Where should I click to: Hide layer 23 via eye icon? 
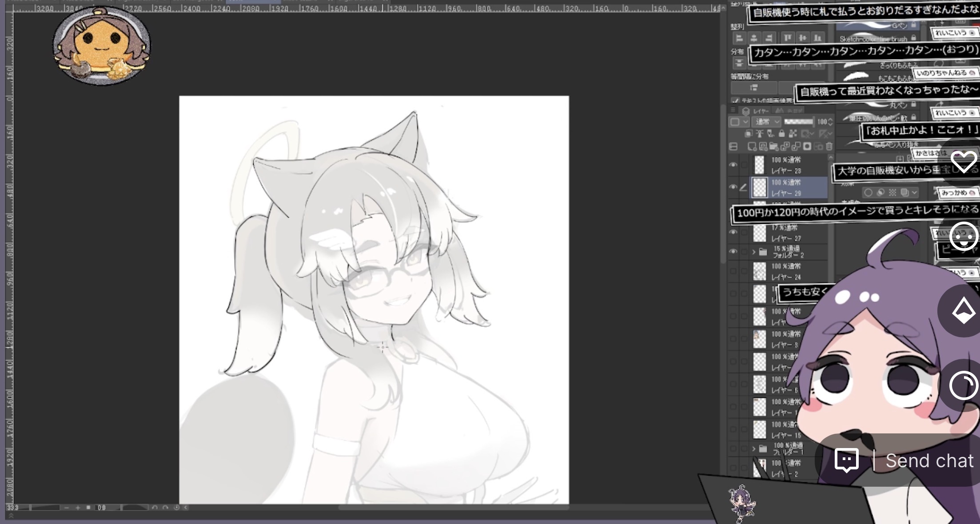point(733,165)
